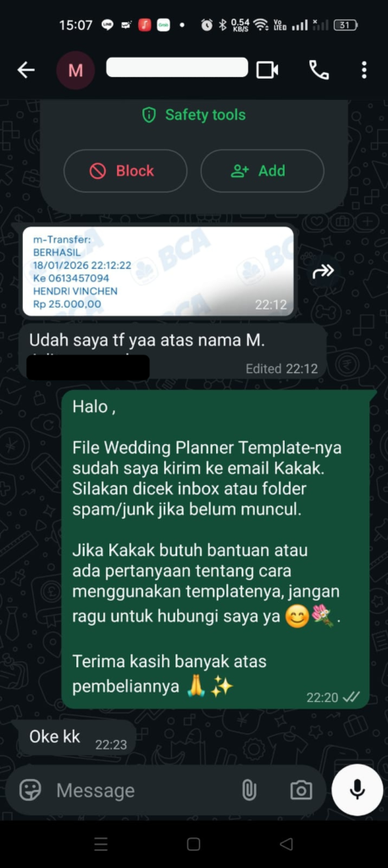
Task: Open the emoji and sticker picker
Action: [x=30, y=790]
